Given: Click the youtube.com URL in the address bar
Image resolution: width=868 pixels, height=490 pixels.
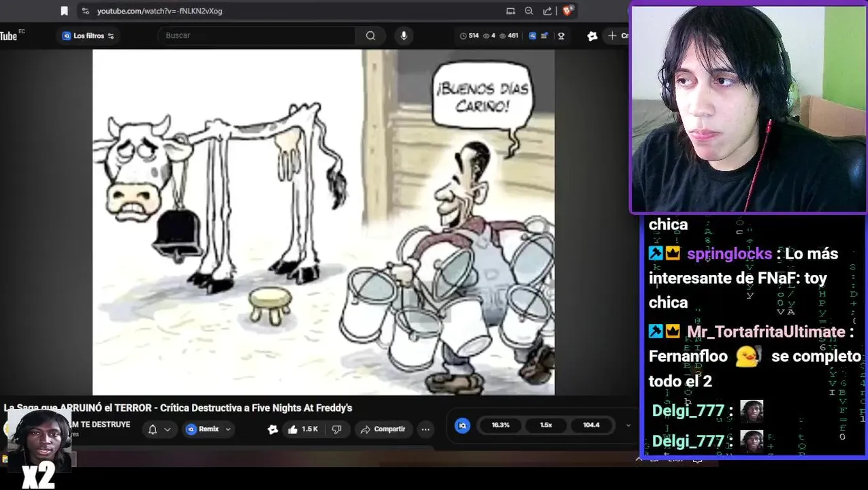Looking at the screenshot, I should pos(159,11).
